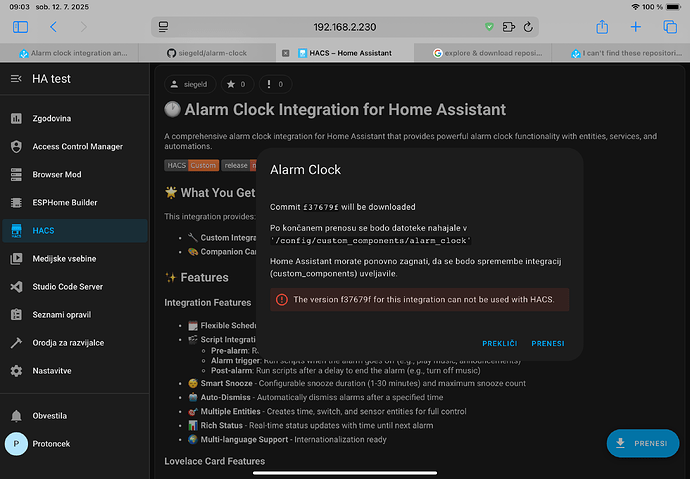This screenshot has height=479, width=690.
Task: Open Studio Code Server in the sidebar
Action: coord(75,287)
